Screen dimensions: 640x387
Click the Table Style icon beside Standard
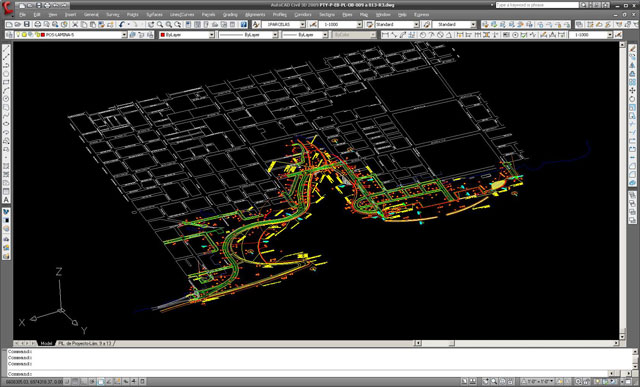(x=370, y=25)
